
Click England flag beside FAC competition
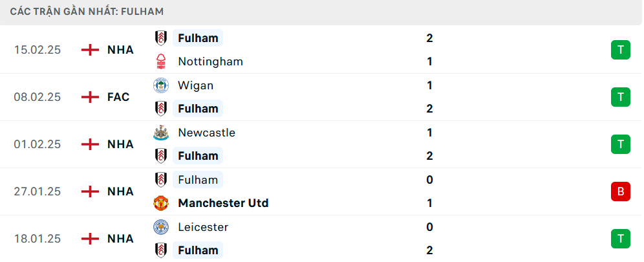(x=90, y=97)
